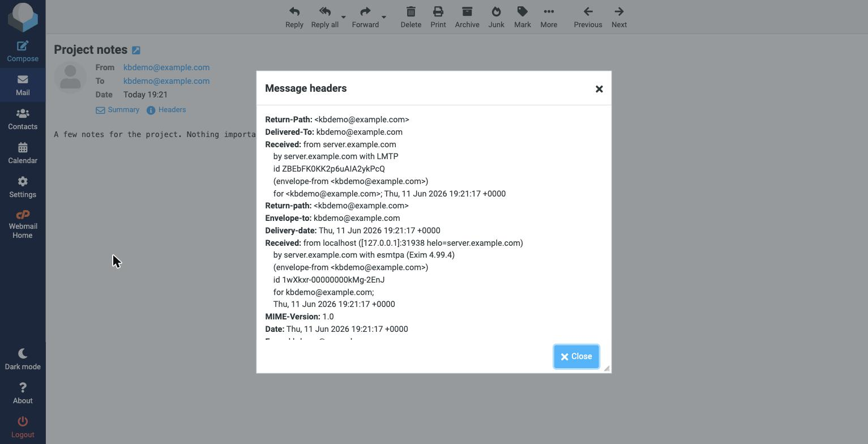Go to Next message
The image size is (868, 444).
(x=619, y=17)
